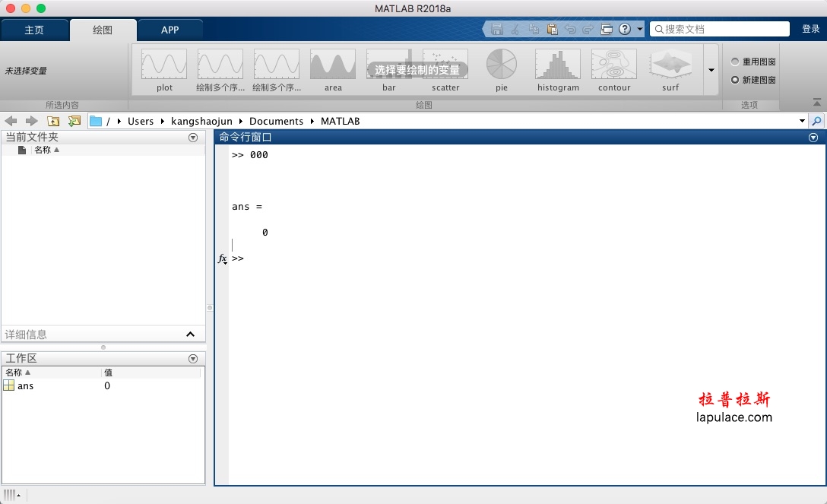
Task: Open Help via question mark icon
Action: (625, 29)
